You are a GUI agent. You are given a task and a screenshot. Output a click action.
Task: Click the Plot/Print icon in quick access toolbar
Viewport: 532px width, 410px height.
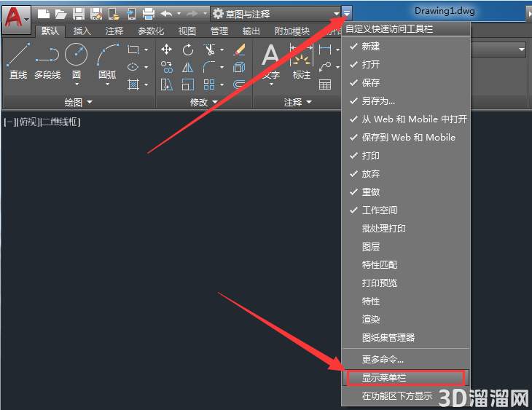(x=149, y=15)
